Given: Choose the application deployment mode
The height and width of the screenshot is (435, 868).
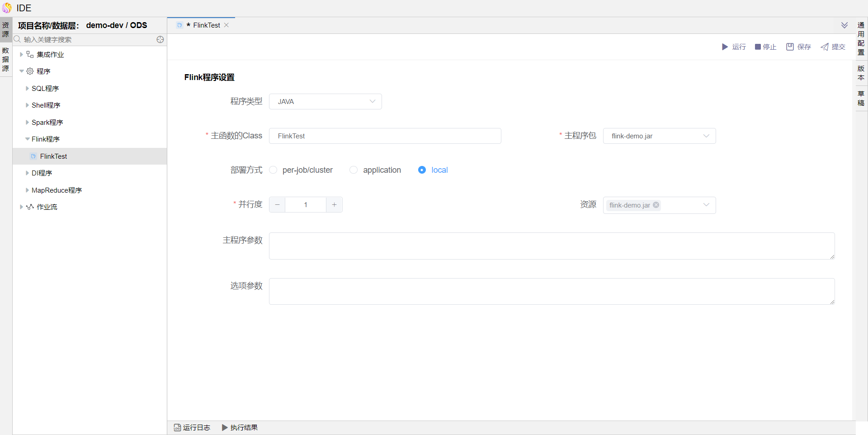Looking at the screenshot, I should [x=354, y=170].
